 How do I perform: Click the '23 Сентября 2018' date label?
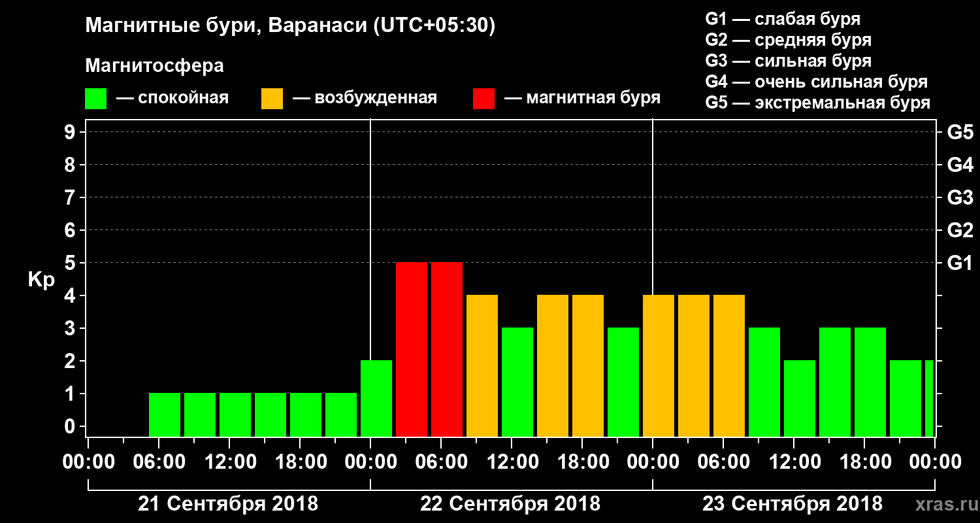pos(792,504)
